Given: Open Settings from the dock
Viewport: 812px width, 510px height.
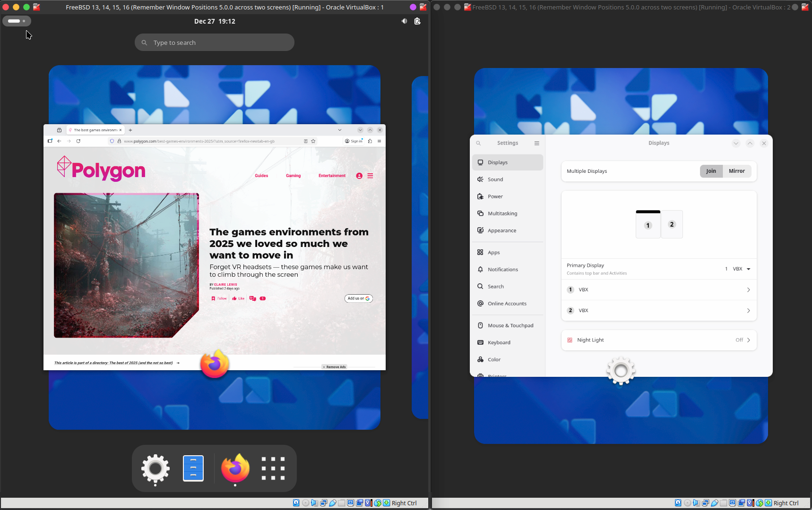Looking at the screenshot, I should point(155,468).
